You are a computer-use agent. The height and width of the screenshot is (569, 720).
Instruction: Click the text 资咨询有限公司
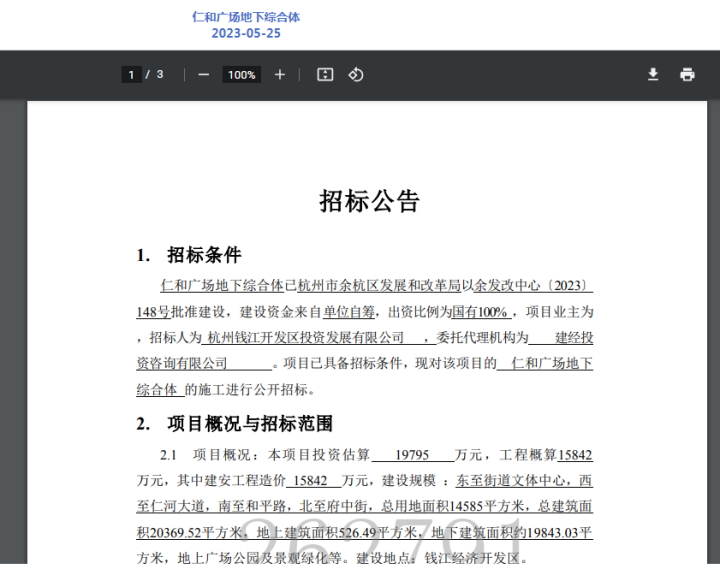(x=182, y=364)
